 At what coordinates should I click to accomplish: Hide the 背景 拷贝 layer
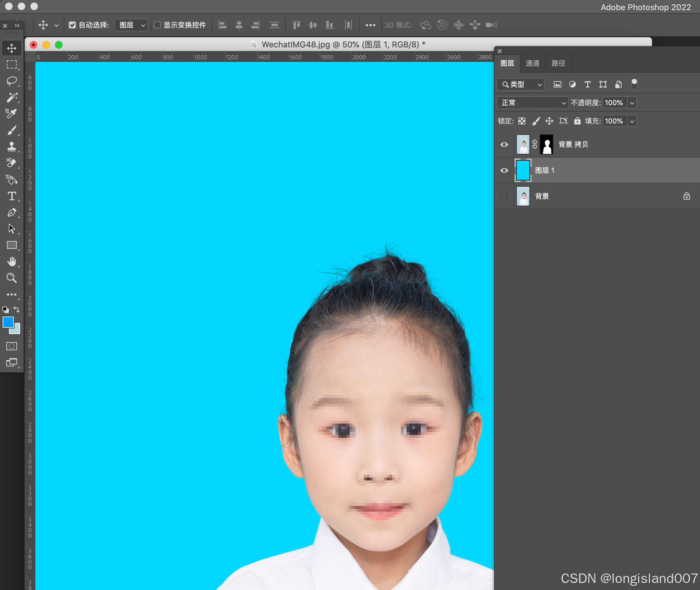[504, 144]
